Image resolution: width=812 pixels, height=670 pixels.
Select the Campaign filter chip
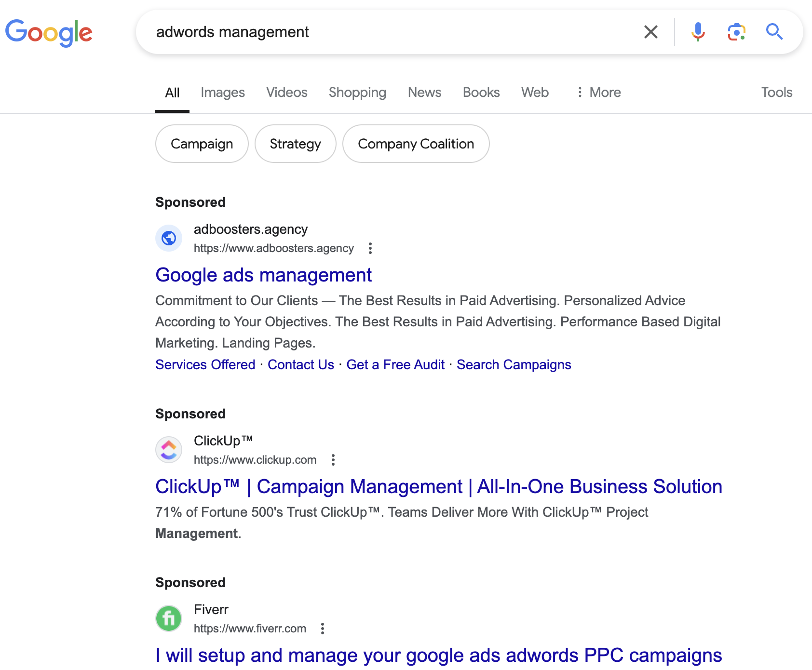202,144
